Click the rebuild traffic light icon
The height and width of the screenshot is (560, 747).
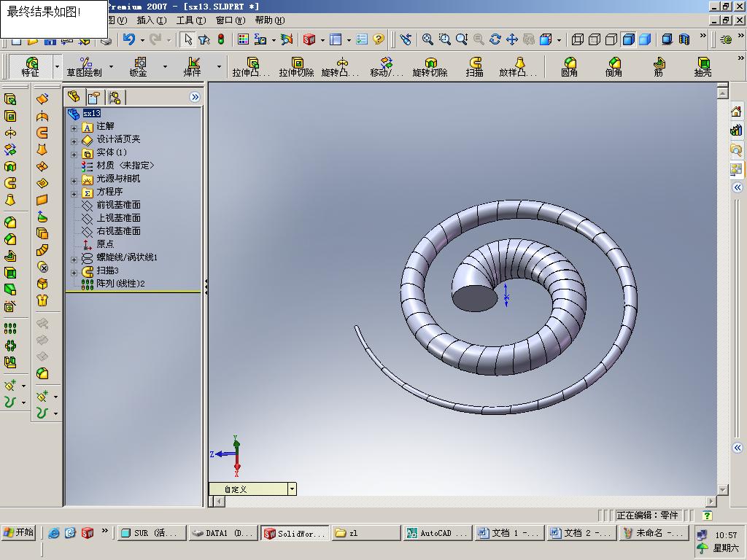pos(221,39)
